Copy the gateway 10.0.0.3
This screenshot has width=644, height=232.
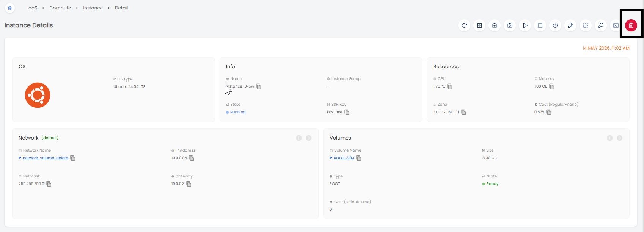tap(189, 184)
